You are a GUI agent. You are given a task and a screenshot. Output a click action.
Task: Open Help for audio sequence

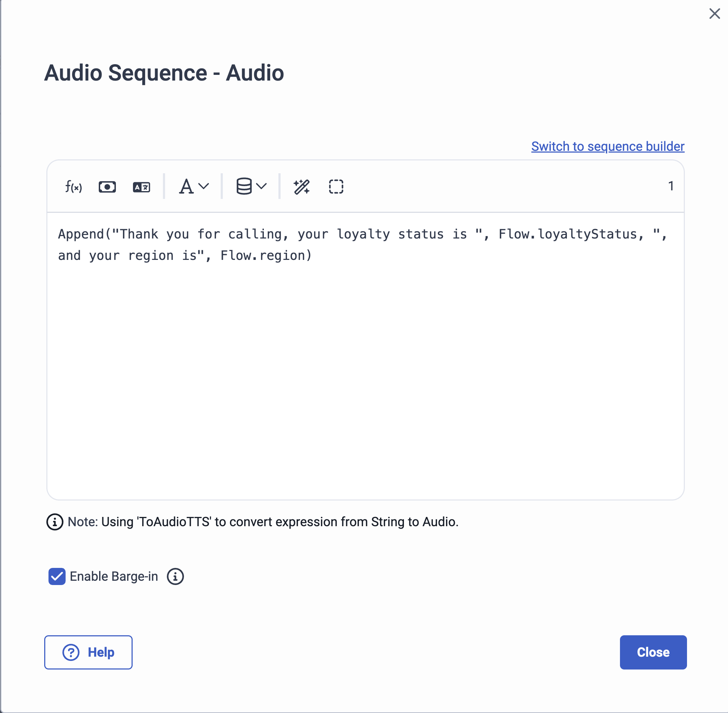[88, 652]
